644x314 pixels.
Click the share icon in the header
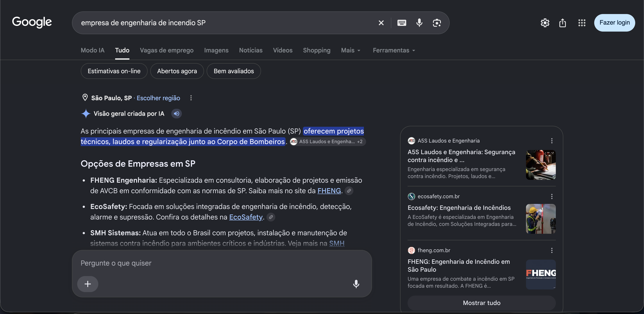click(x=562, y=23)
